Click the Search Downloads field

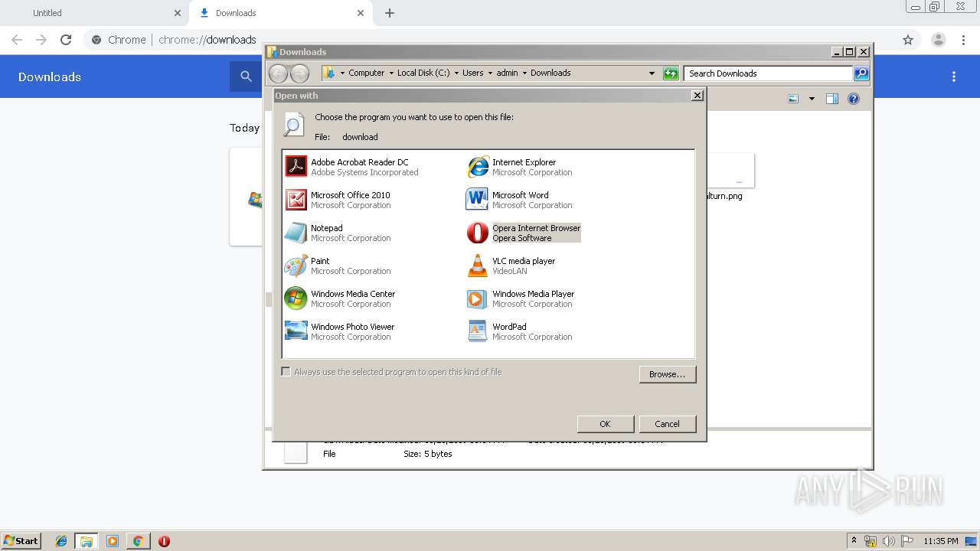pyautogui.click(x=768, y=73)
